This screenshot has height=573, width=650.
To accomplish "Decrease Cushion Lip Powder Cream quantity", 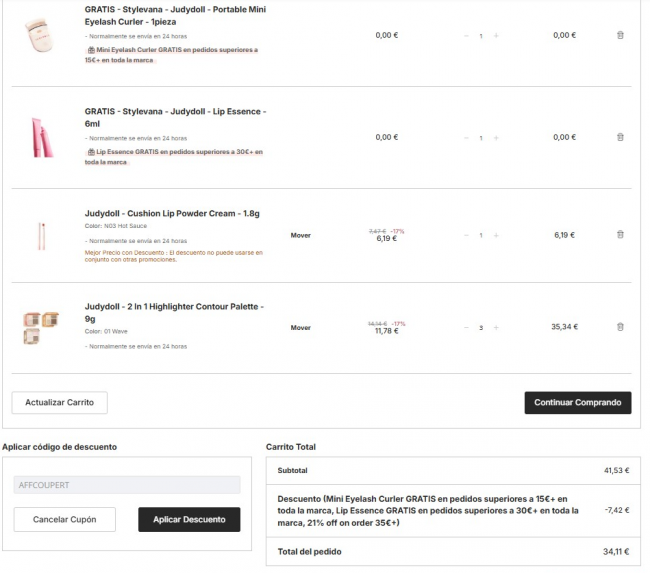I will (466, 235).
